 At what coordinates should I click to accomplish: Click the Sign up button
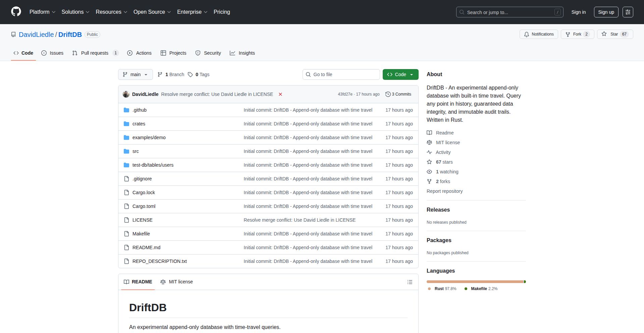tap(606, 12)
